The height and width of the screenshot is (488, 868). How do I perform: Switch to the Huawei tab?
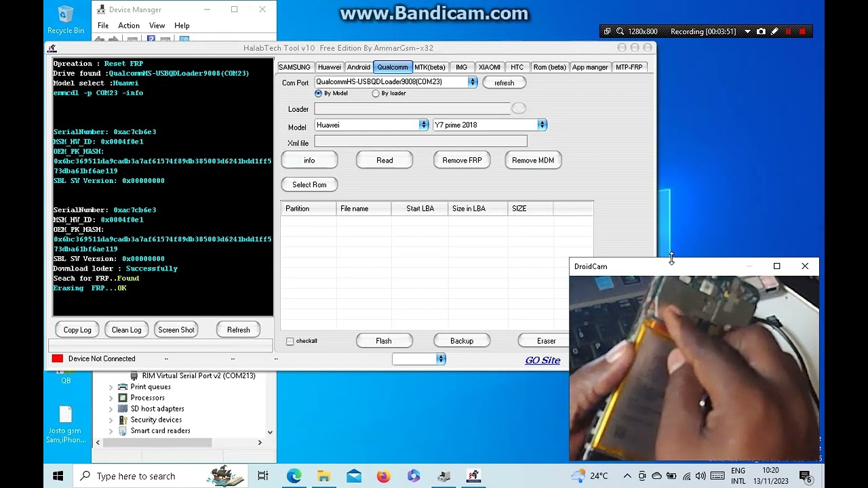tap(330, 67)
